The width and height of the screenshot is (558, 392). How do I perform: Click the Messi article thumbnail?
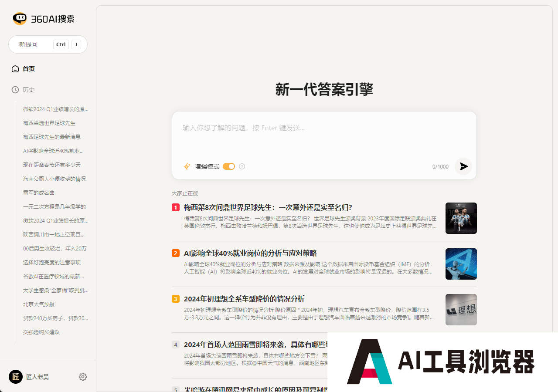pos(461,218)
